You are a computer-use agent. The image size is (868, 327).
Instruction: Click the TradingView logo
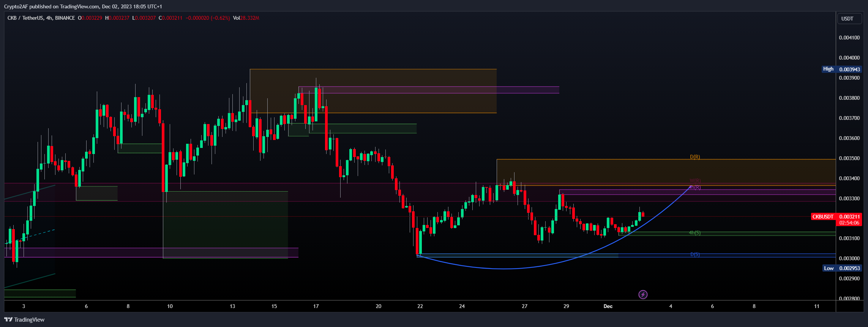(x=24, y=320)
